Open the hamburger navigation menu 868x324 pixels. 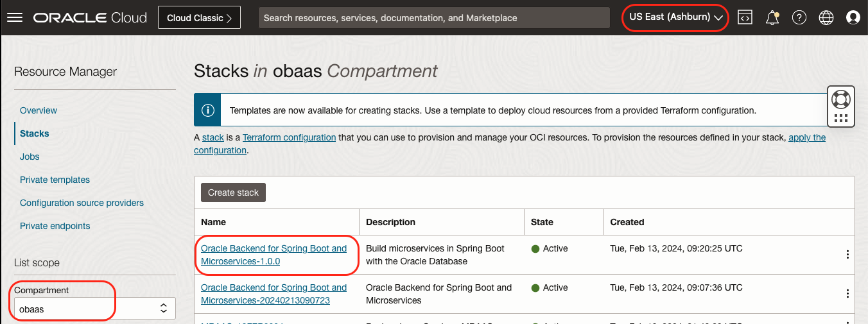[x=14, y=18]
